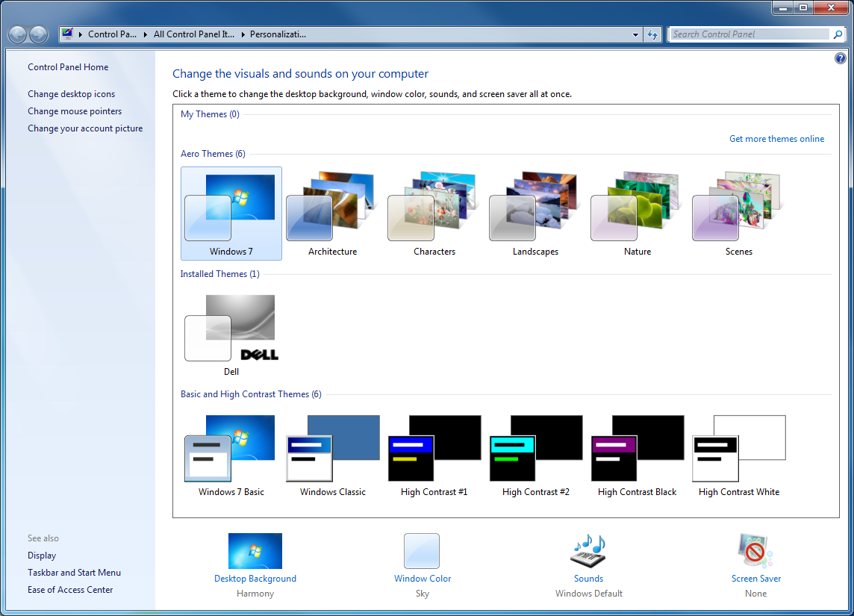The width and height of the screenshot is (854, 616).
Task: Click the Control Panel address bar icon
Action: pos(67,34)
